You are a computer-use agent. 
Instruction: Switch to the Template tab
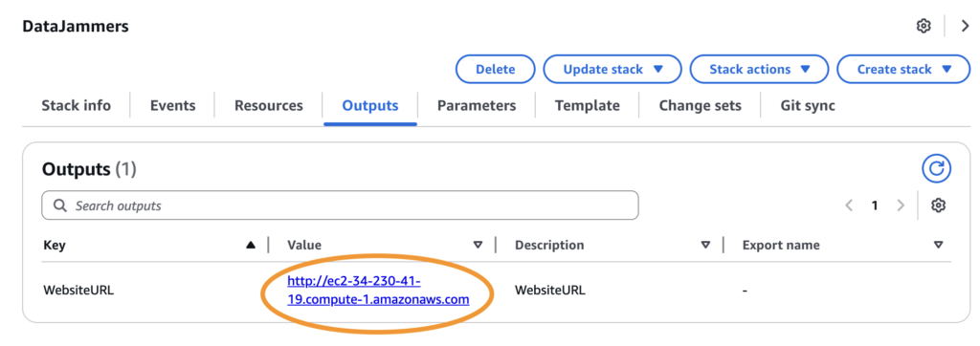tap(587, 105)
